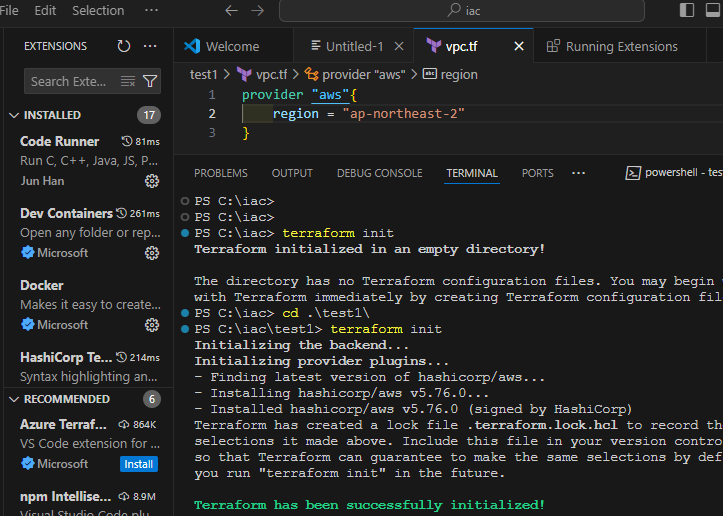Open the Selection menu
Viewport: 723px width, 516px height.
click(x=98, y=10)
